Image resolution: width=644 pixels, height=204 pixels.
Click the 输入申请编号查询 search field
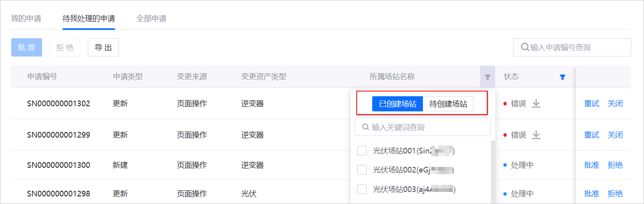[578, 47]
